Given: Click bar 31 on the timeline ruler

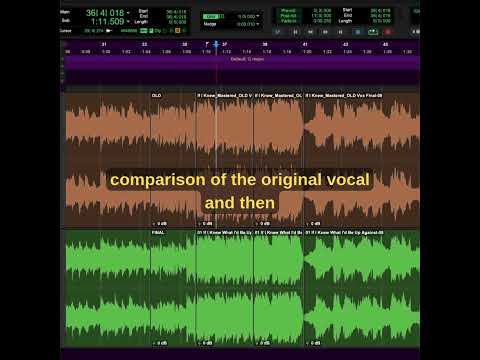Looking at the screenshot, I should 104,44.
